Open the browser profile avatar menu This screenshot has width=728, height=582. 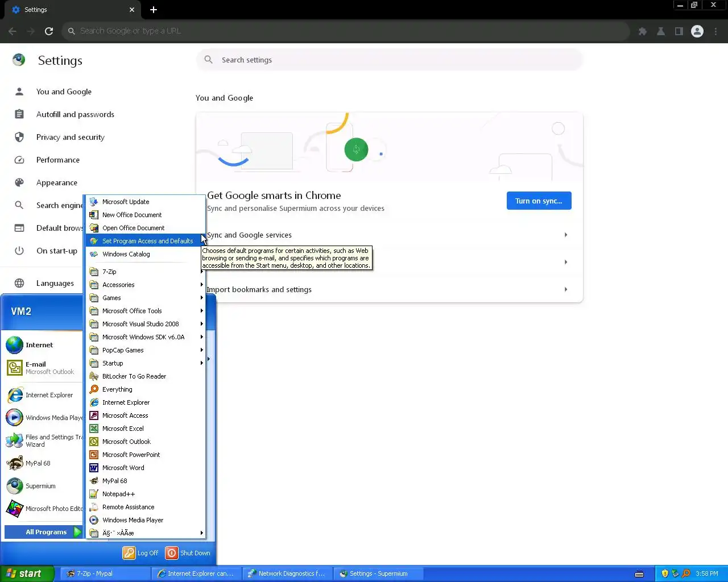697,31
